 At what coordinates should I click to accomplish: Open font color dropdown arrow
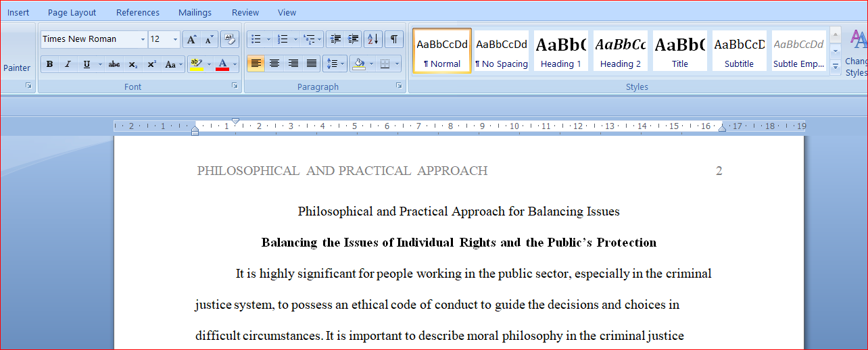(x=235, y=64)
